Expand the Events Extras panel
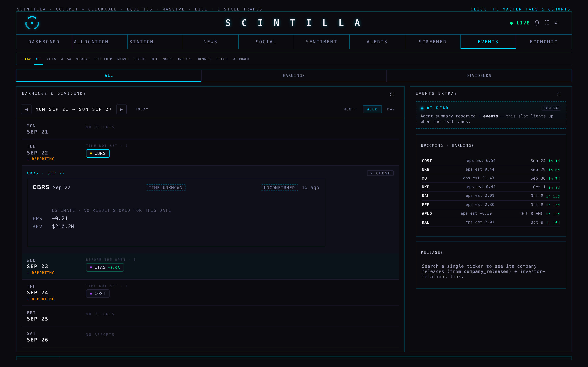 tap(559, 94)
